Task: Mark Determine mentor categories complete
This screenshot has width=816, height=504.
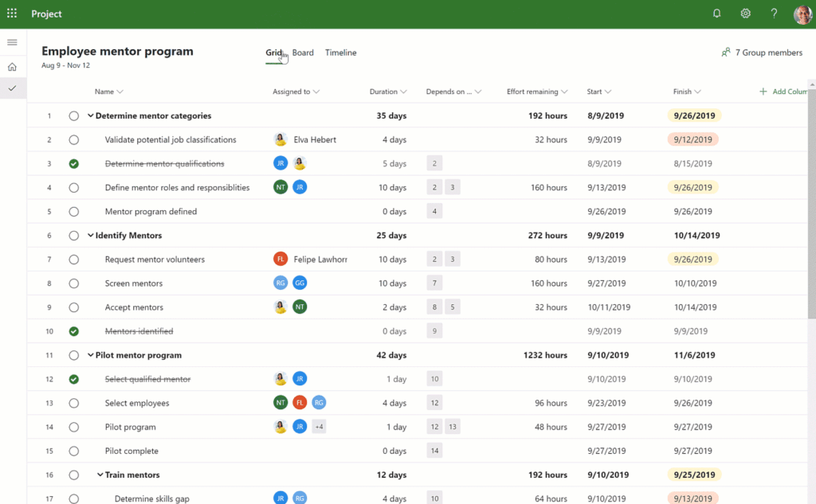Action: click(74, 116)
